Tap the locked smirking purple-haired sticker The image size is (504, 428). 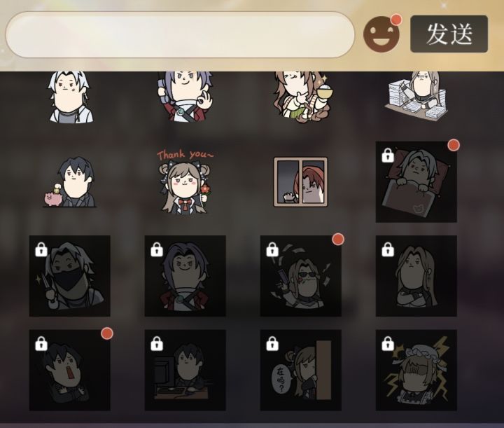[x=185, y=276]
